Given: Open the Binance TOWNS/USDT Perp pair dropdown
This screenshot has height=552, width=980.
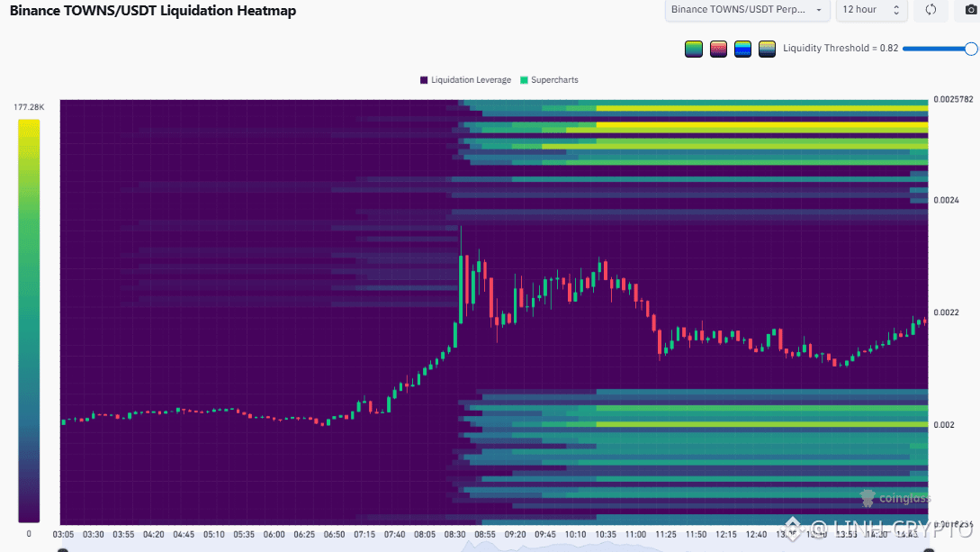Looking at the screenshot, I should [x=747, y=10].
